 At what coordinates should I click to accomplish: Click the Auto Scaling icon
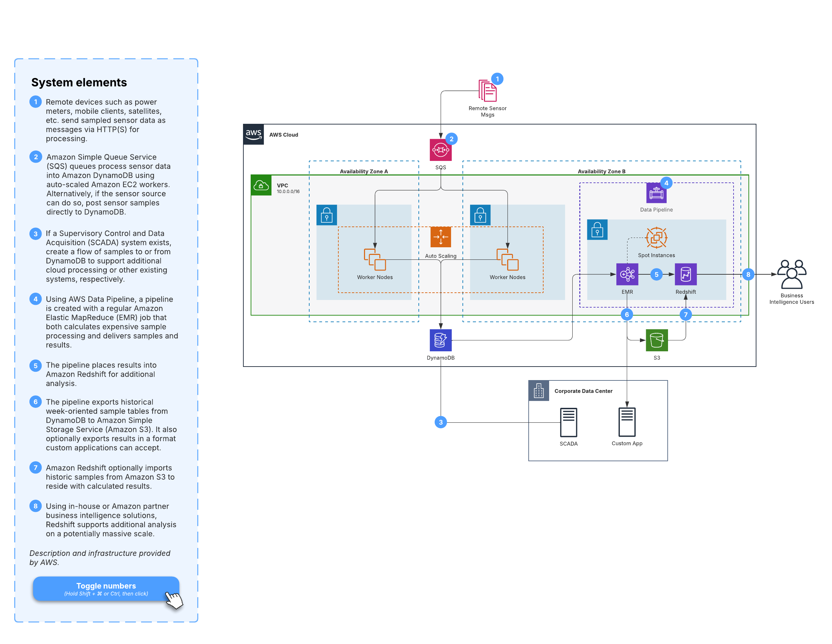pos(440,237)
